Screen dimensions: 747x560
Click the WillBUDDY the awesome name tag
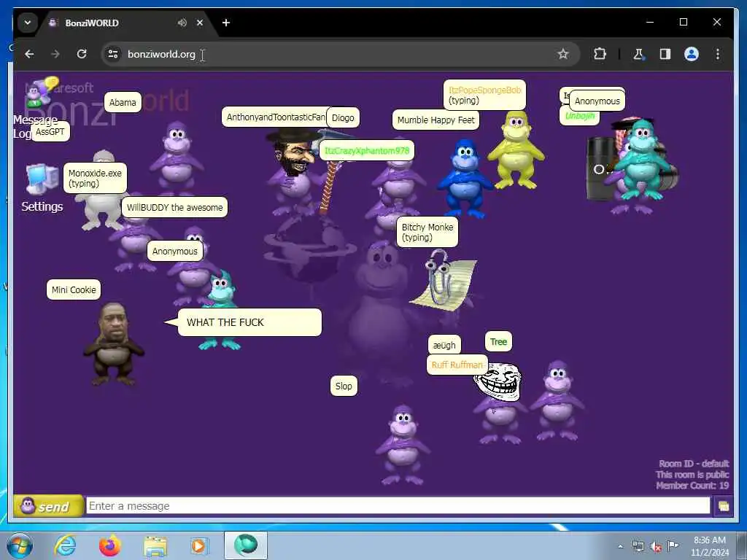(175, 208)
